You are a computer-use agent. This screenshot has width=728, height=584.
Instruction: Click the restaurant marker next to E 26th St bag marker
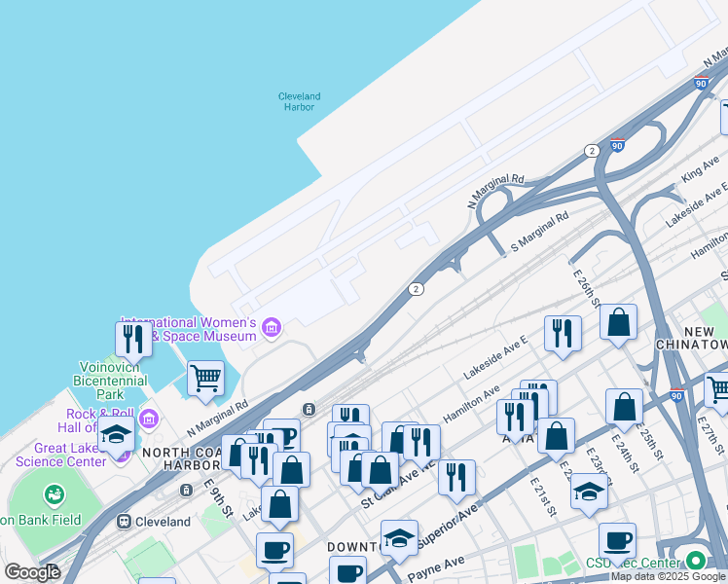click(563, 335)
